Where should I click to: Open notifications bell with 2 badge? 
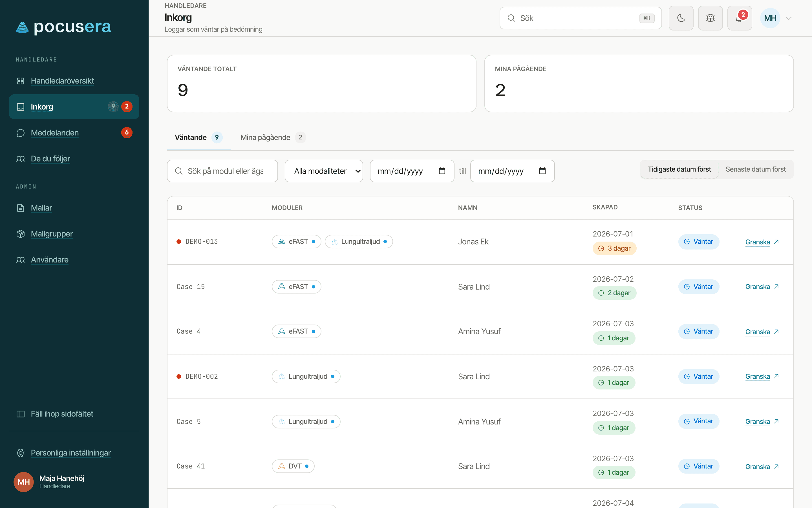click(740, 18)
